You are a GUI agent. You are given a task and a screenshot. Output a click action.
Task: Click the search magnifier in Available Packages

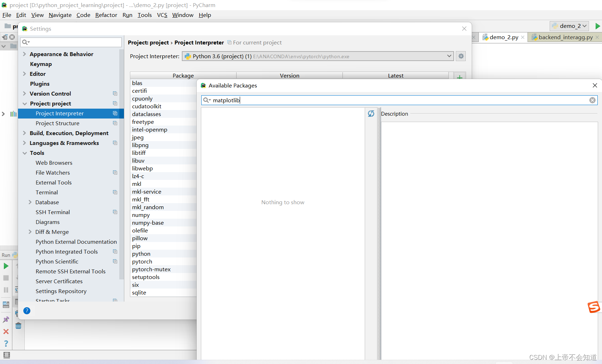207,100
